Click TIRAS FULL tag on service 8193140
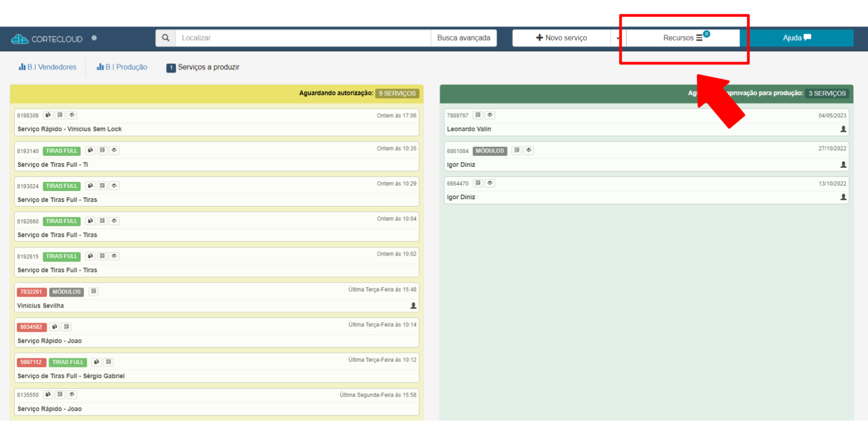The height and width of the screenshot is (422, 868). 62,151
